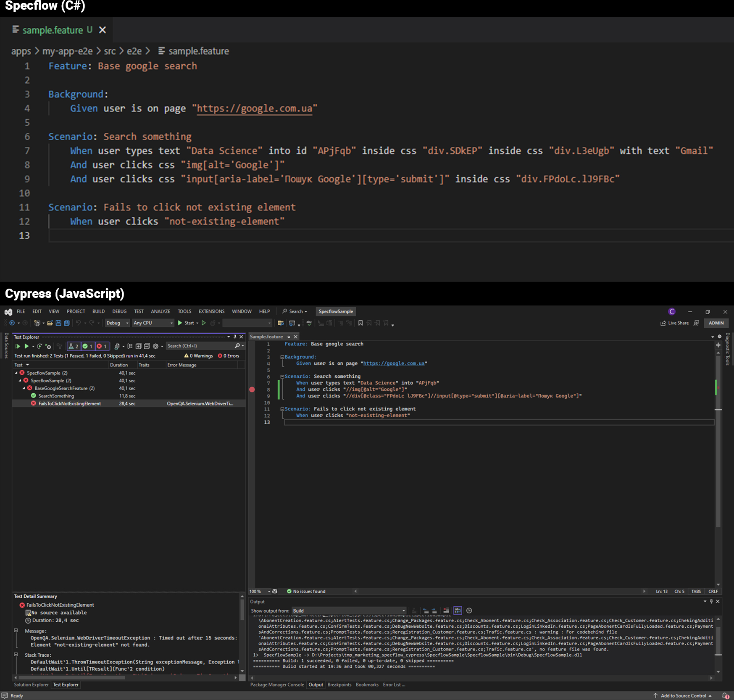Click the Live Share icon button
Screen dimensions: 734x700
coord(674,323)
